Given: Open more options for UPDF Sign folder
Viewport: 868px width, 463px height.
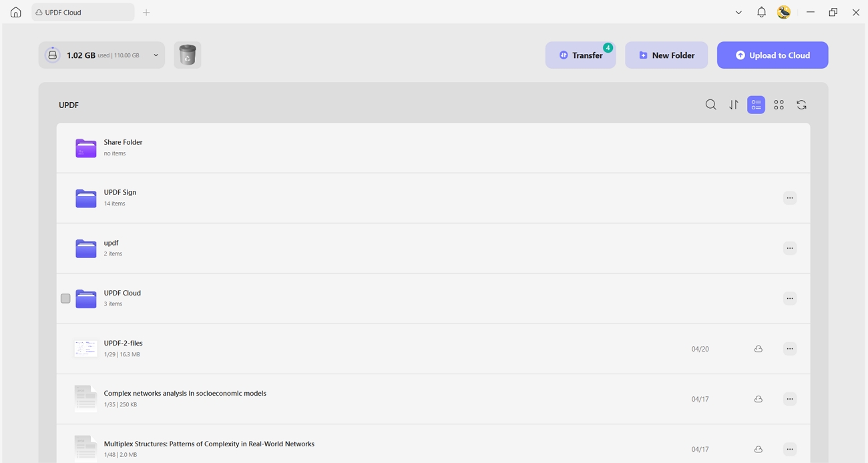Looking at the screenshot, I should [x=790, y=198].
